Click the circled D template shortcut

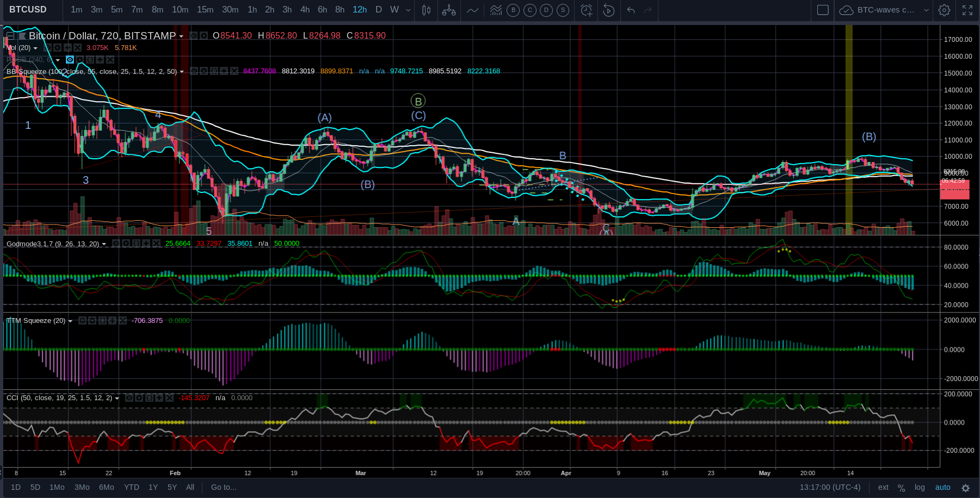(546, 10)
